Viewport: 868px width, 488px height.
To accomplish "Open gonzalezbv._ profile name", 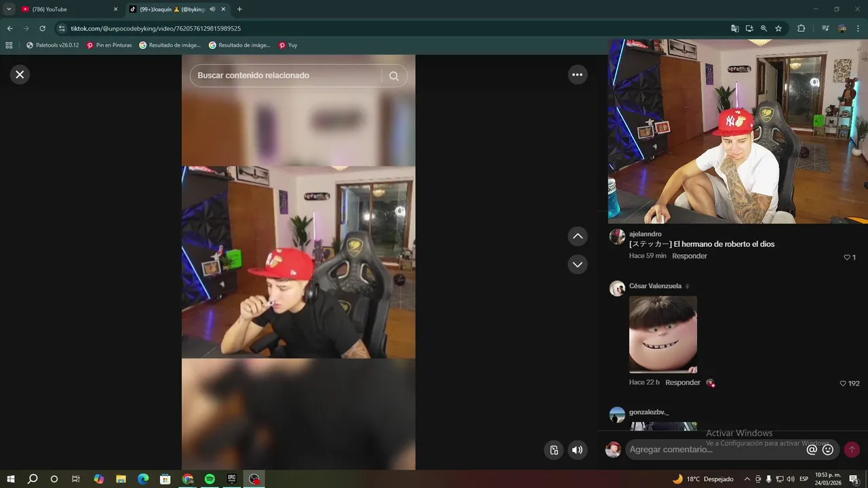I will pyautogui.click(x=649, y=412).
